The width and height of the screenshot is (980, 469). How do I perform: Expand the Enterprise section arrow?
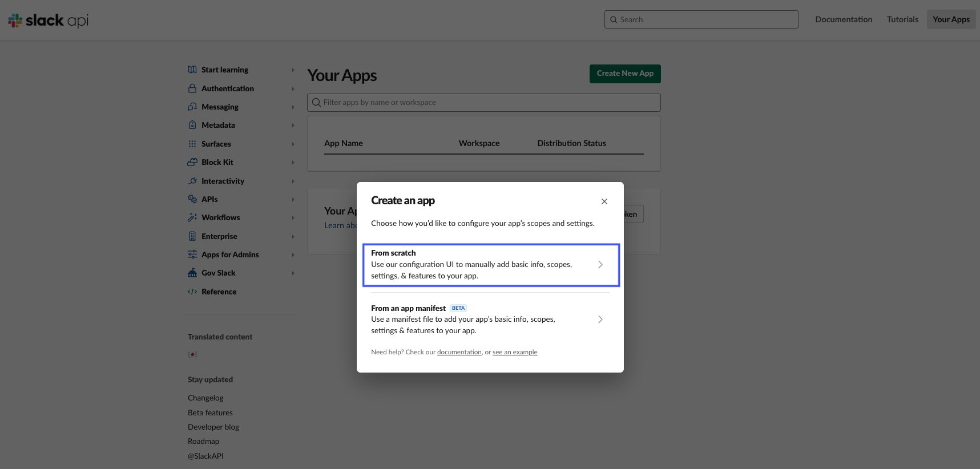(293, 236)
